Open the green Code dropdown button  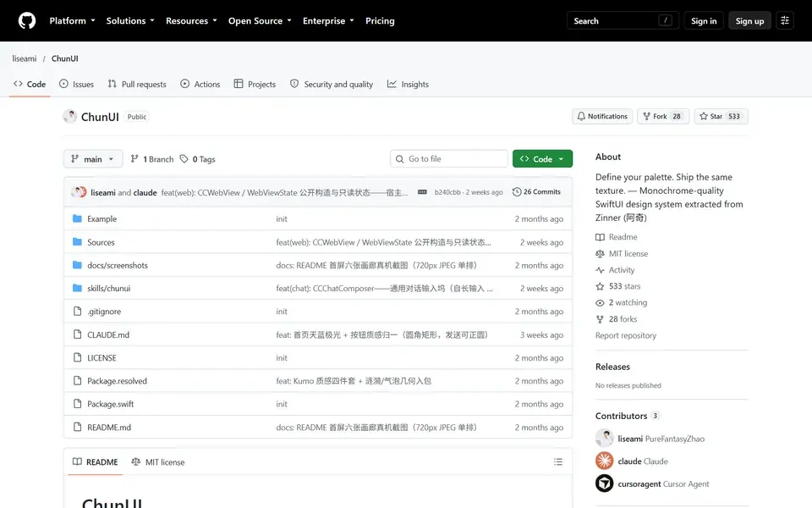(x=542, y=158)
